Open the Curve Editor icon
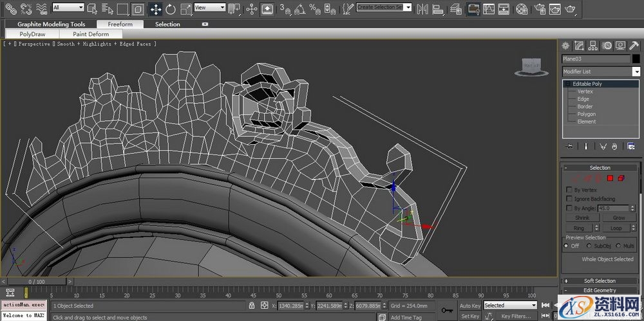This screenshot has width=644, height=321. pos(489,8)
